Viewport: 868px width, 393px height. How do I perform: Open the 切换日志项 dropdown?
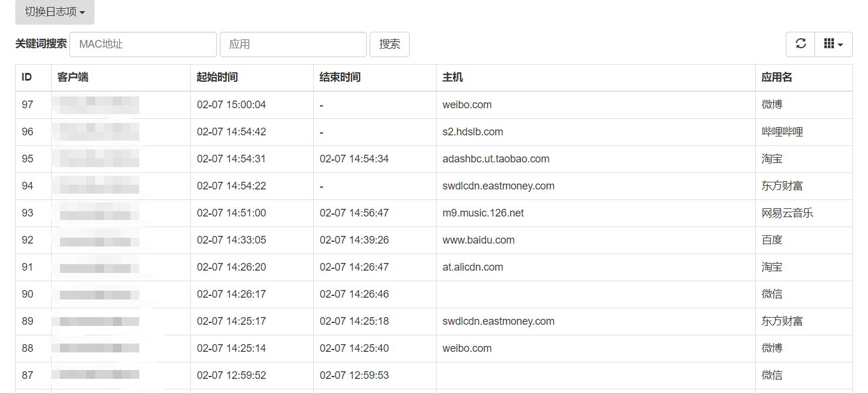point(55,12)
